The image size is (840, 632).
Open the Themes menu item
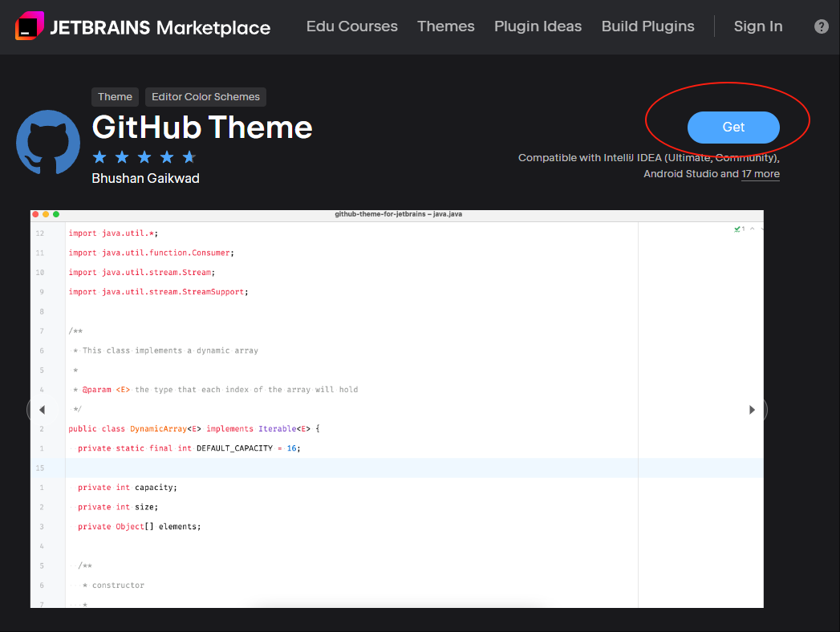(446, 26)
